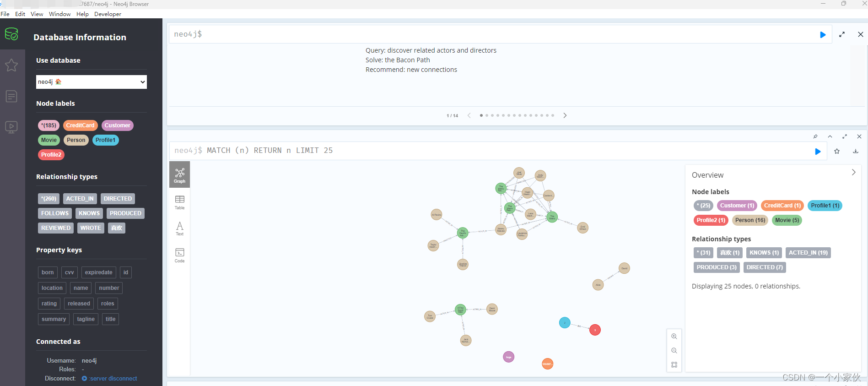Image resolution: width=868 pixels, height=386 pixels.
Task: Collapse the MATCH result frame
Action: (830, 136)
